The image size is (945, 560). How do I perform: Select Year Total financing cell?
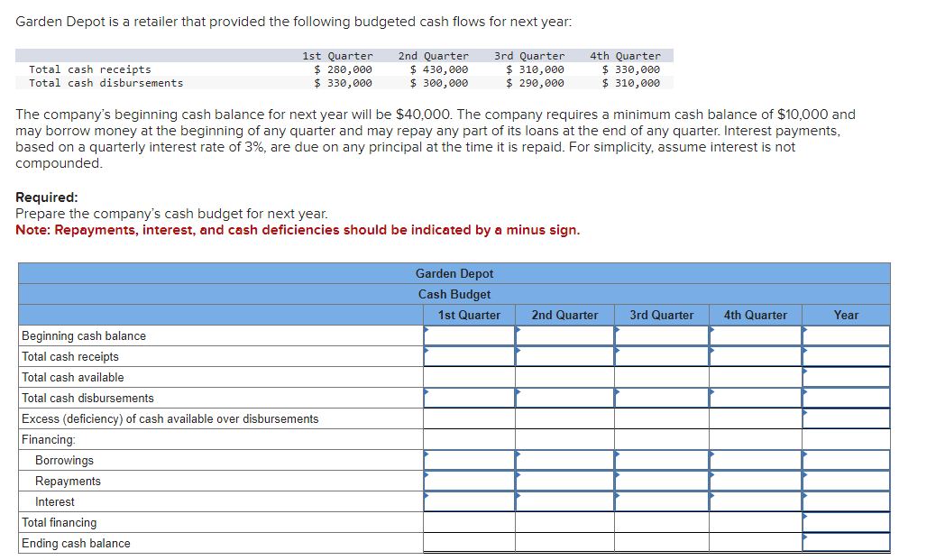[x=846, y=522]
